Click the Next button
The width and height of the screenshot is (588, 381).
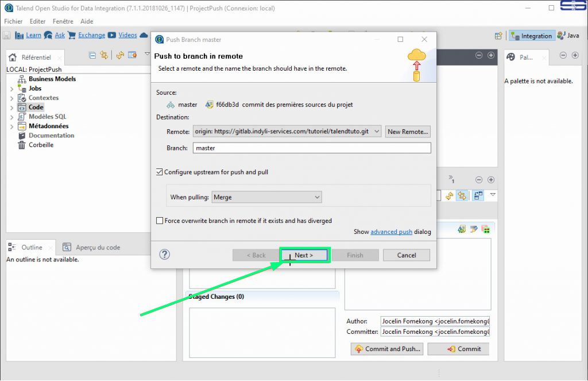pyautogui.click(x=304, y=255)
